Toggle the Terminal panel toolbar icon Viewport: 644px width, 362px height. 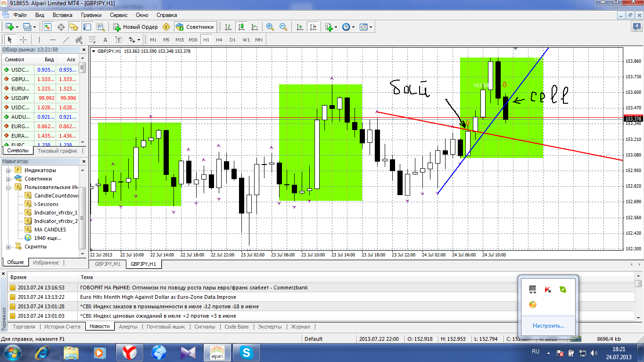pos(87,27)
